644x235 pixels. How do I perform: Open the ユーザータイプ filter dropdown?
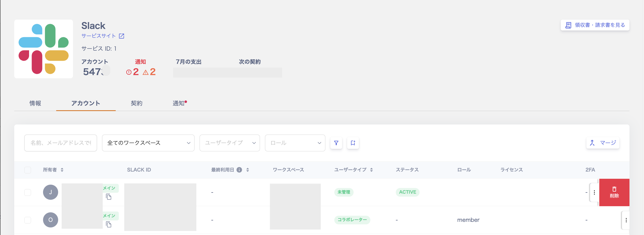230,143
